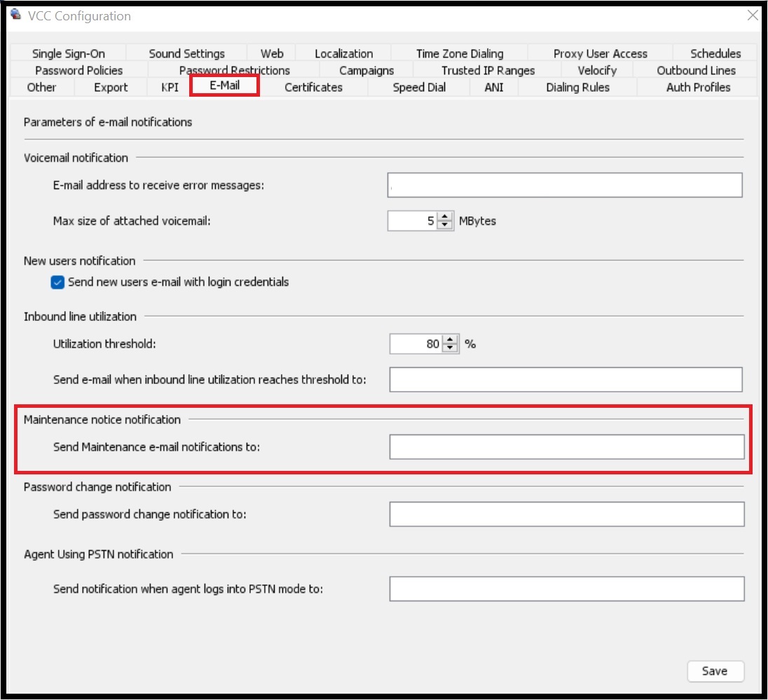
Task: Switch to the Trusted IP Ranges tab
Action: (488, 70)
